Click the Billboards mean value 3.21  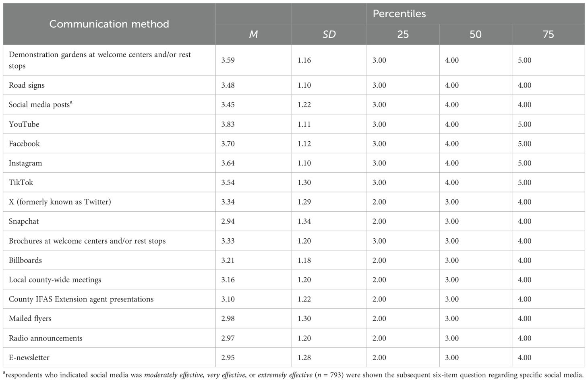[228, 260]
